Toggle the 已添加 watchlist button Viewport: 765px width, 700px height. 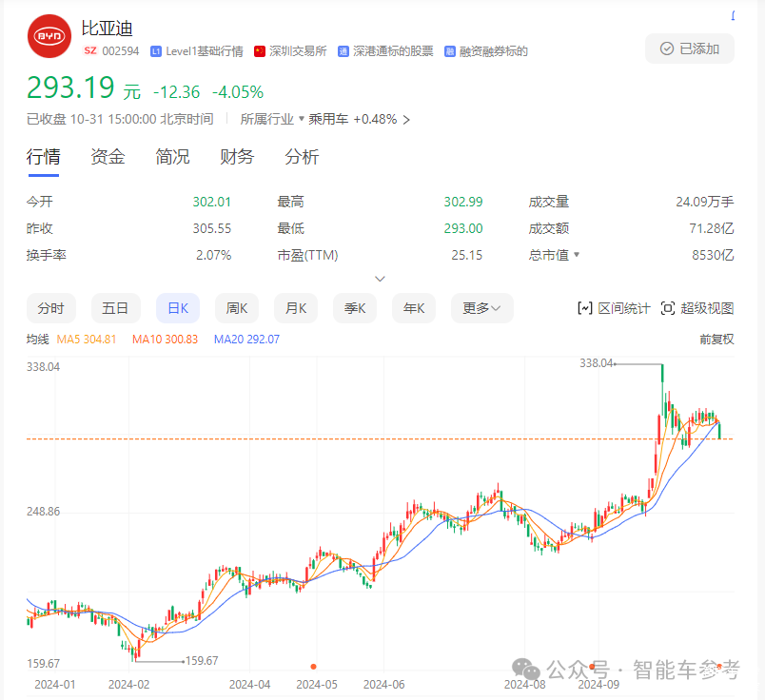click(690, 49)
